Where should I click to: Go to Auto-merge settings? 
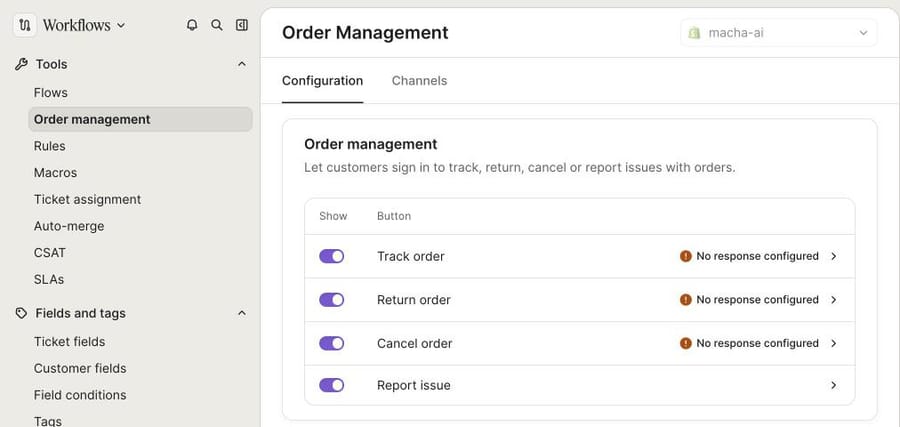click(x=69, y=226)
